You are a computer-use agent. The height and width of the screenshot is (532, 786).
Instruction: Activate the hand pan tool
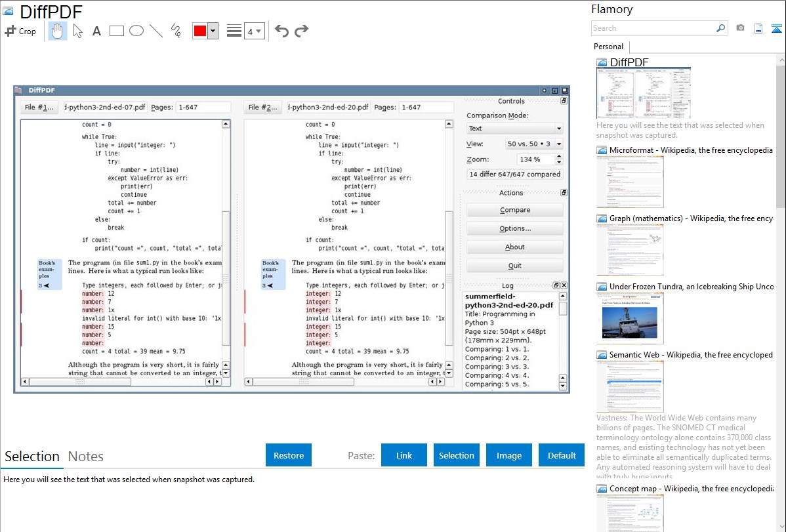tap(58, 31)
